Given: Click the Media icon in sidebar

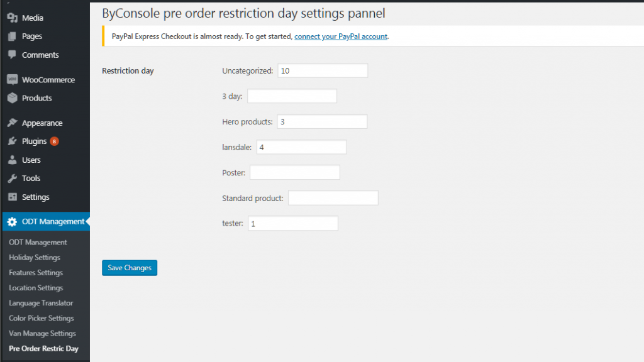Looking at the screenshot, I should pos(13,18).
